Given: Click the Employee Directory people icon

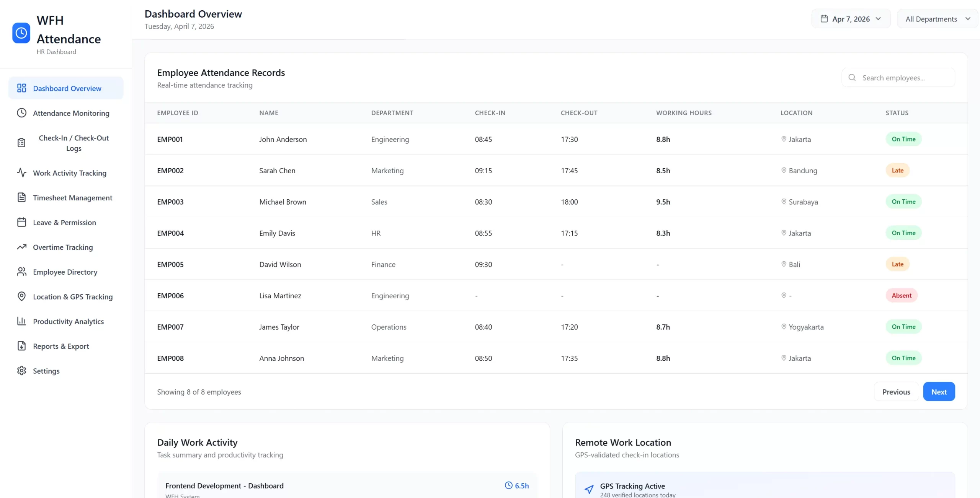Looking at the screenshot, I should click(x=21, y=272).
